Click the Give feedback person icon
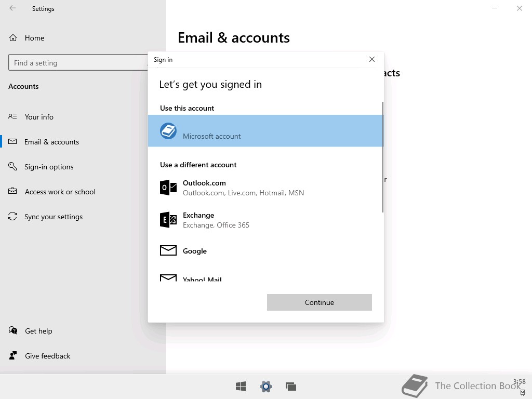Screen dimensions: 532x399 click(13, 355)
